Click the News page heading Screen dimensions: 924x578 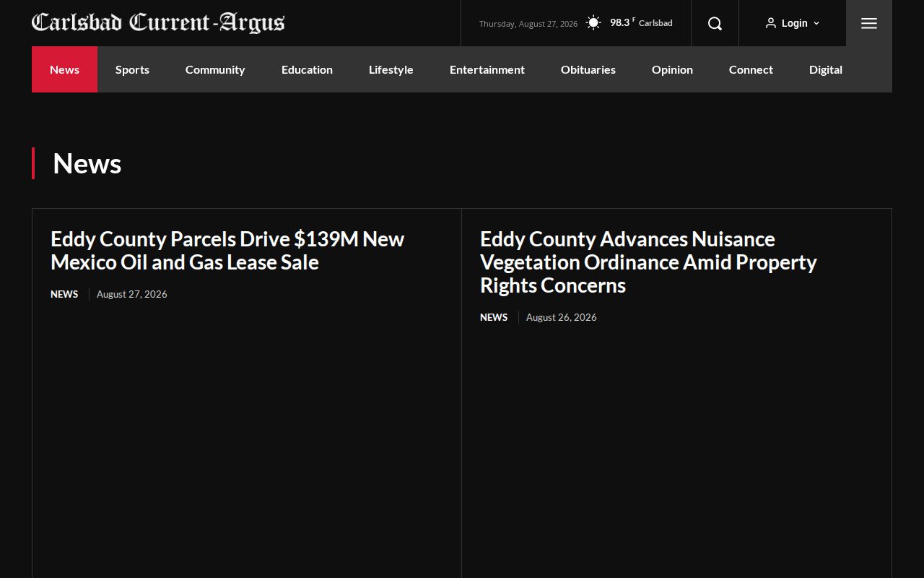click(x=87, y=163)
